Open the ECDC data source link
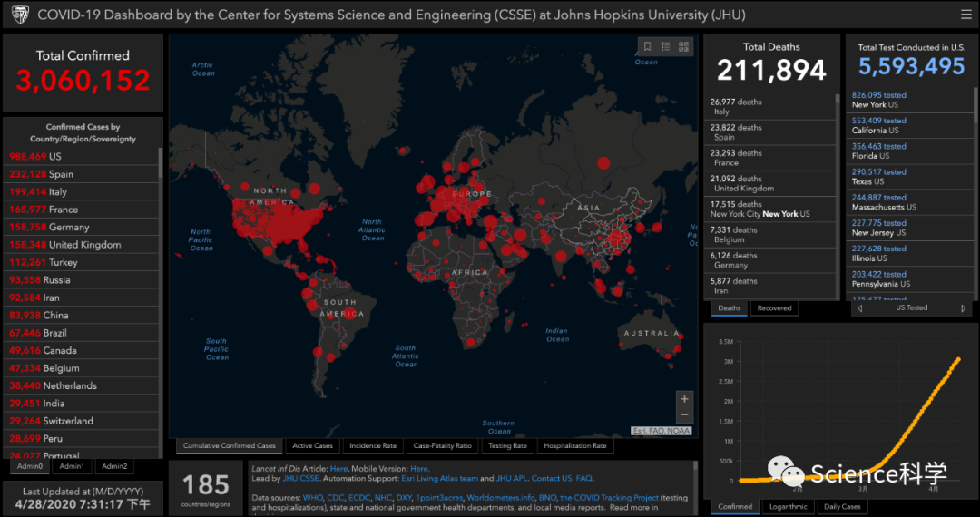The height and width of the screenshot is (517, 980). (x=359, y=498)
